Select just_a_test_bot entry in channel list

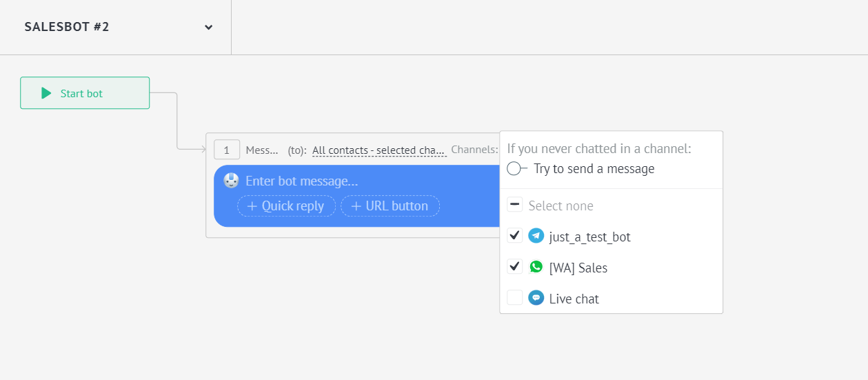pos(589,237)
